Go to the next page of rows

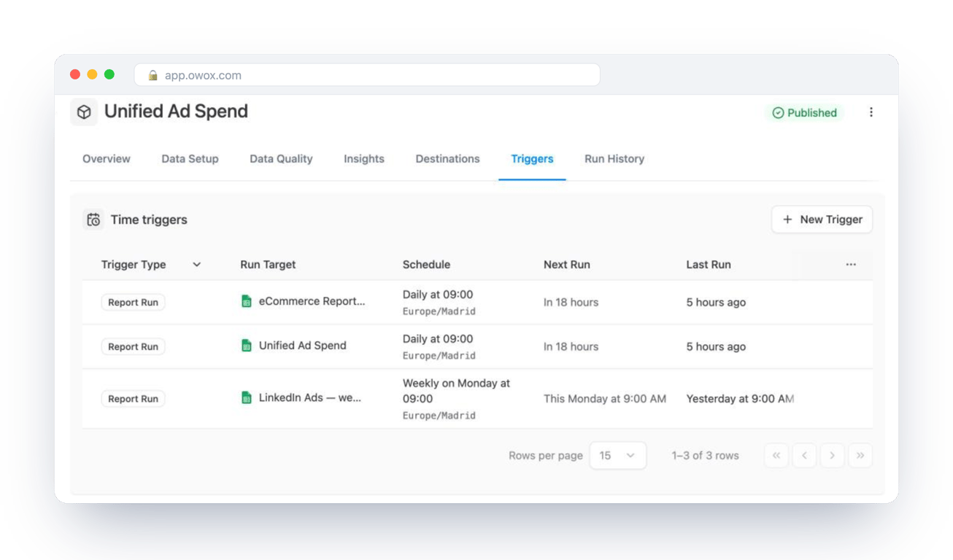[832, 456]
